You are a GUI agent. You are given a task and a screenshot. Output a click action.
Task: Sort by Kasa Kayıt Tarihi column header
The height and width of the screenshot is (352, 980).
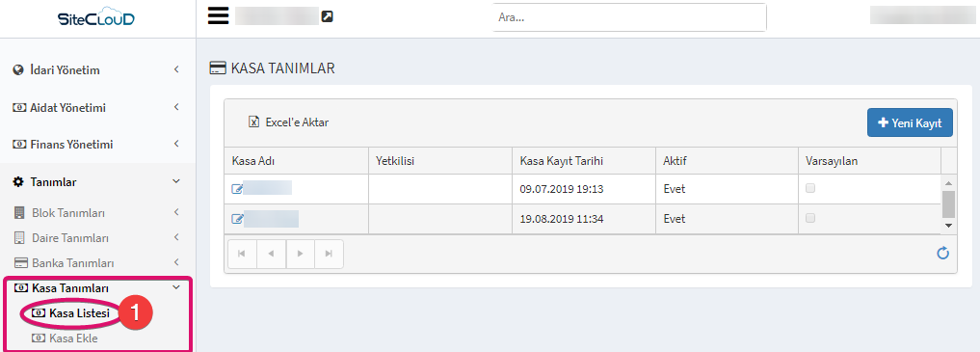(x=584, y=161)
